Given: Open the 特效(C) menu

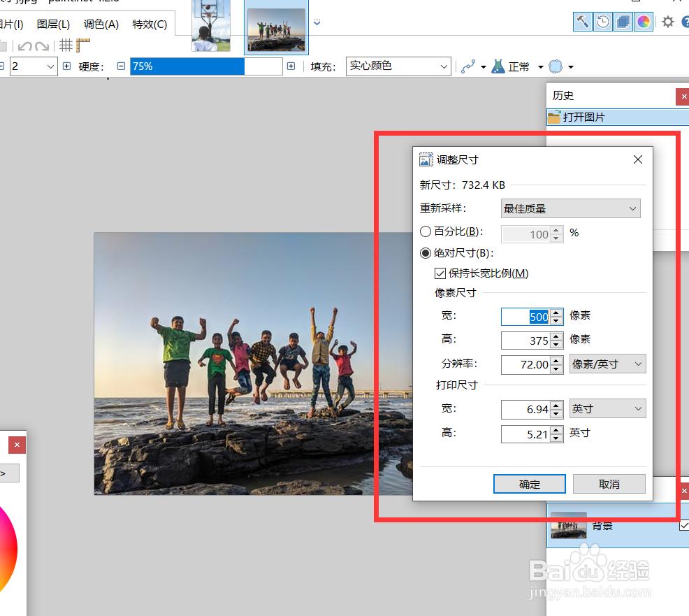Looking at the screenshot, I should (150, 24).
